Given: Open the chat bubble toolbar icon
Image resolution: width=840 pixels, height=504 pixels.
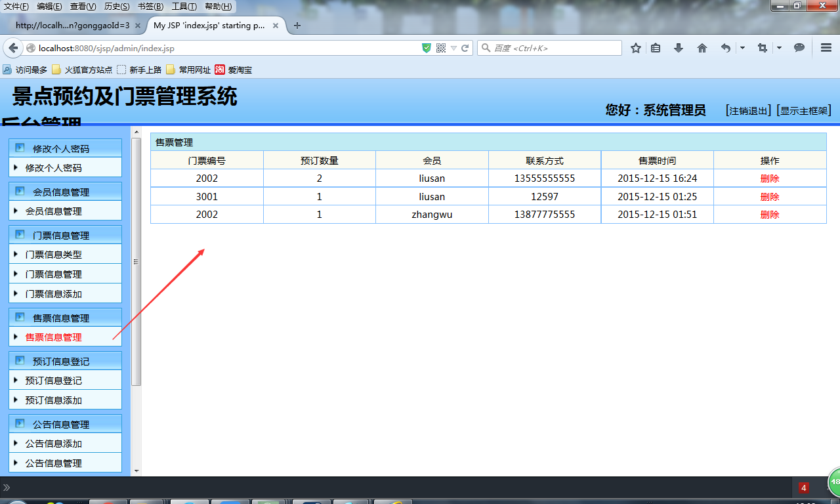Looking at the screenshot, I should [x=799, y=48].
